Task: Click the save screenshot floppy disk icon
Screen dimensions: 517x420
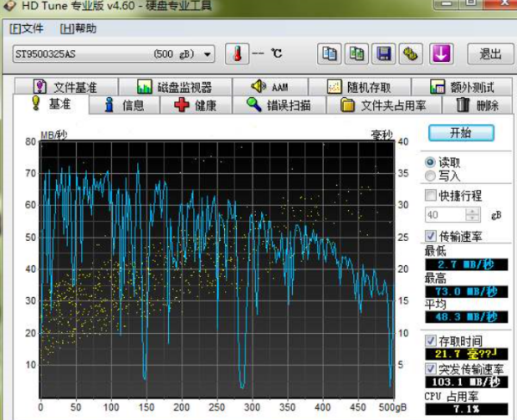Action: click(x=383, y=53)
